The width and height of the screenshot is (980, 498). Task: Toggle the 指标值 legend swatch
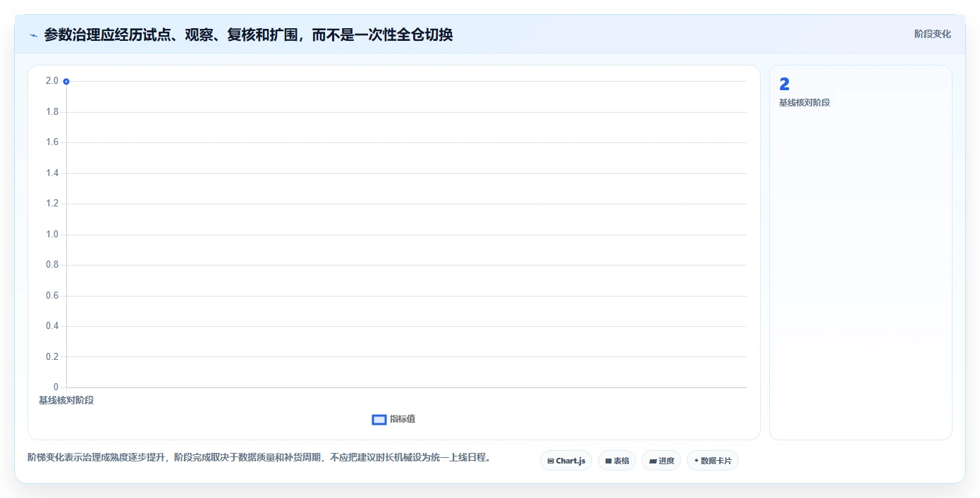click(379, 419)
